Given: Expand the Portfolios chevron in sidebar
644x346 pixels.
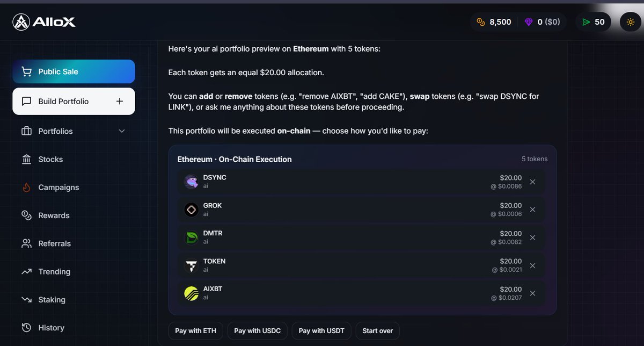Looking at the screenshot, I should point(122,131).
